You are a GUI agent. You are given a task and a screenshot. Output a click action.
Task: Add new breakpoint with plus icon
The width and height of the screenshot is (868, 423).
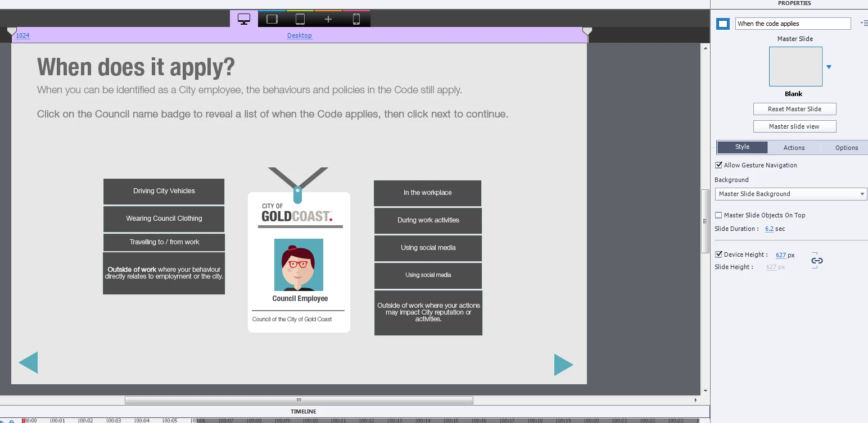(x=328, y=19)
